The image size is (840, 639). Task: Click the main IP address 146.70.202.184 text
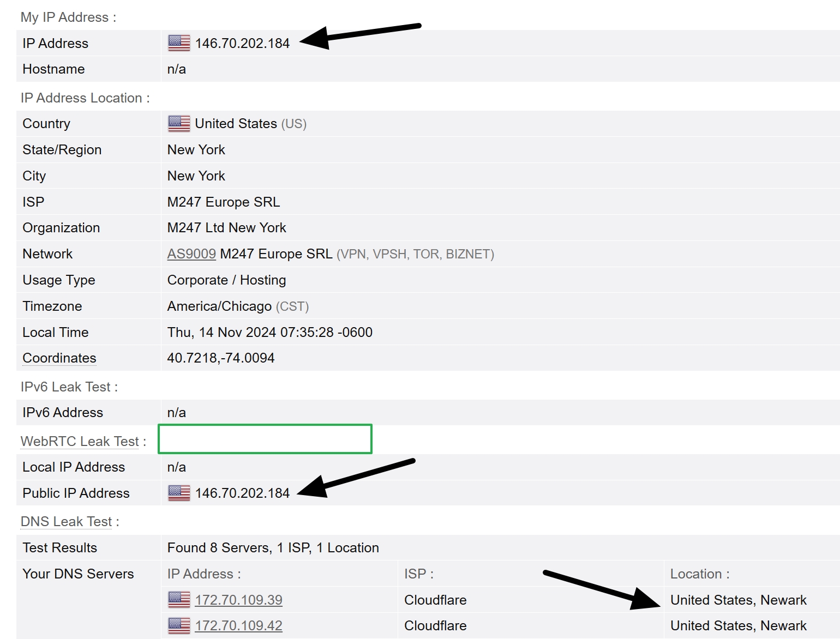pyautogui.click(x=243, y=43)
